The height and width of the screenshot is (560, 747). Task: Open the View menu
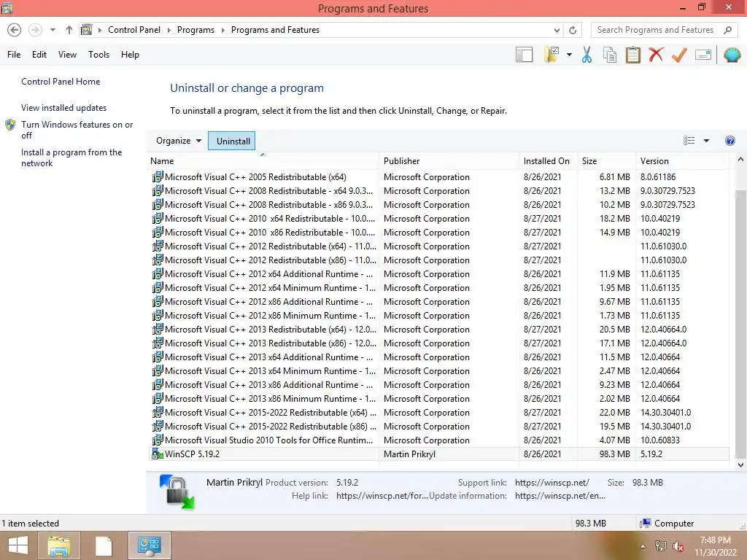tap(67, 55)
